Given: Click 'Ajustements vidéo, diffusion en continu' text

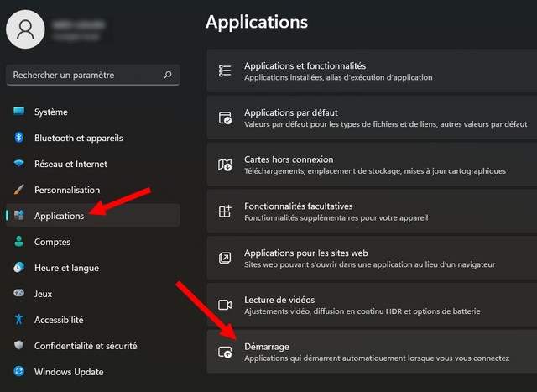Looking at the screenshot, I should pos(362,311).
